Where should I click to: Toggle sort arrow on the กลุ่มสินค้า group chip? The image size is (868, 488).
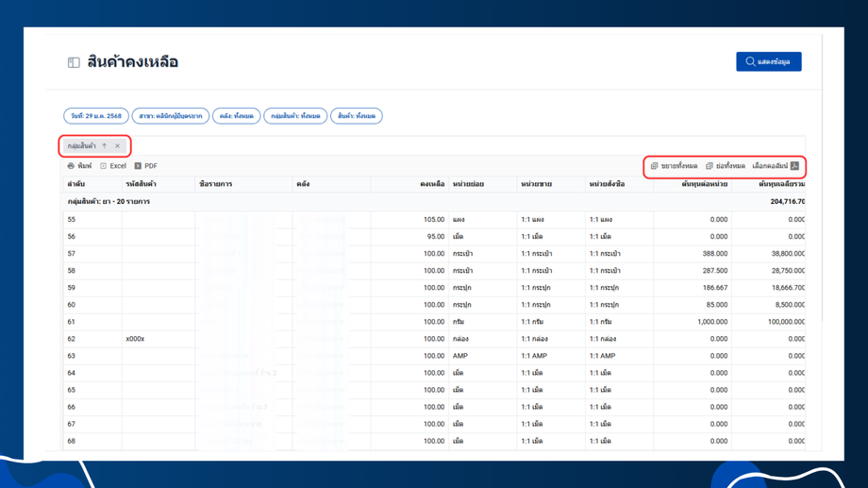tap(105, 146)
